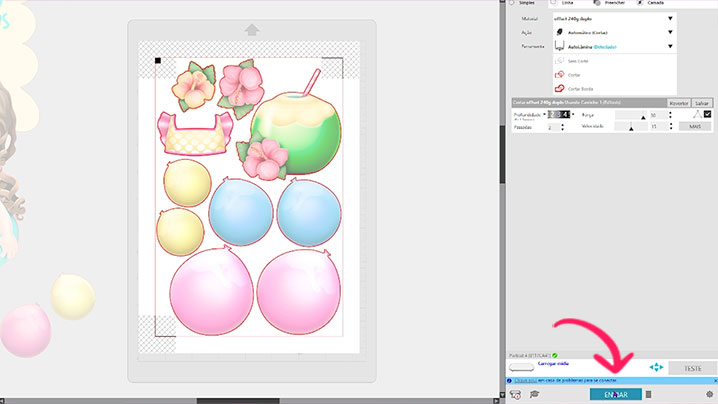Open the settings gear icon

point(709,394)
